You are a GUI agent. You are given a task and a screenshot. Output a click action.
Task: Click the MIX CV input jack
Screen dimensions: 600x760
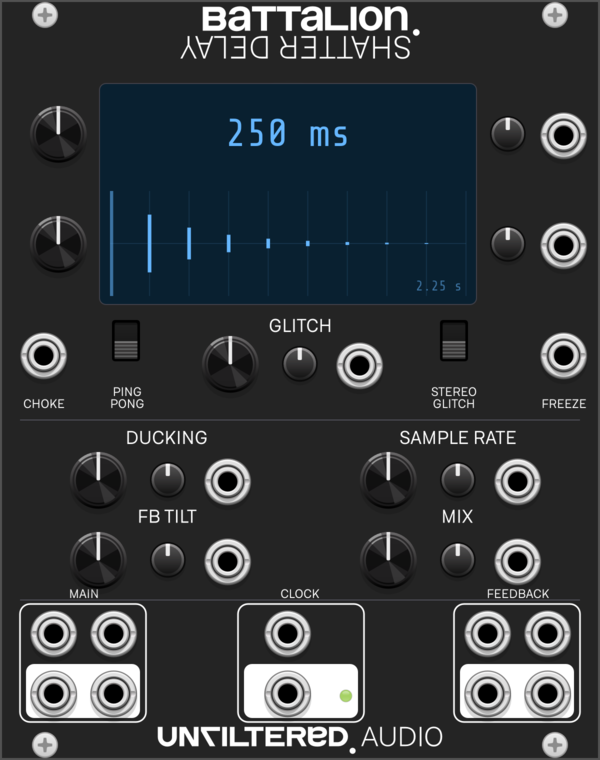pyautogui.click(x=517, y=561)
